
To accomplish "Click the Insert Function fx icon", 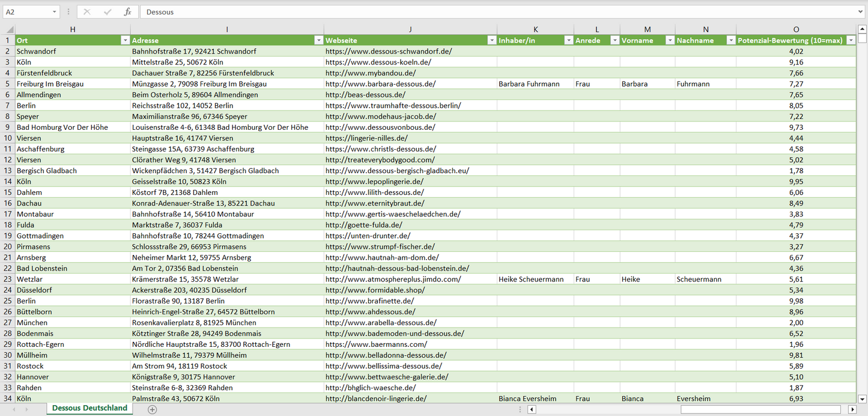I will pos(127,12).
